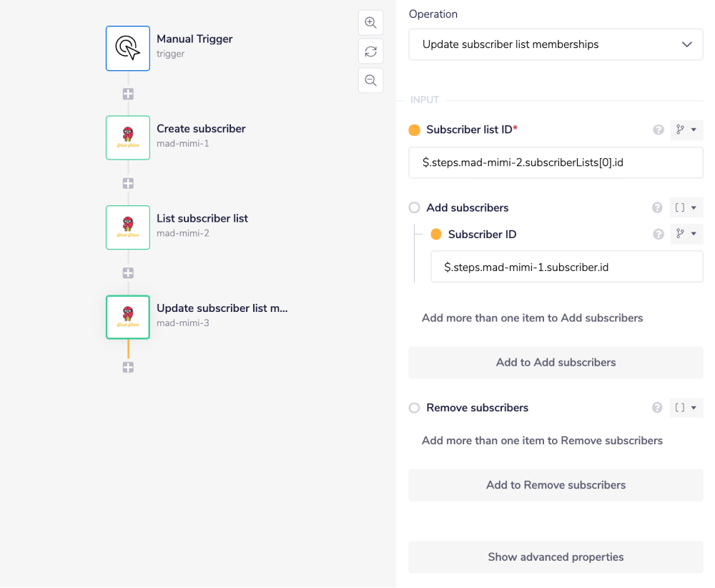Open array type dropdown for Remove subscribers
715x588 pixels.
tap(686, 408)
